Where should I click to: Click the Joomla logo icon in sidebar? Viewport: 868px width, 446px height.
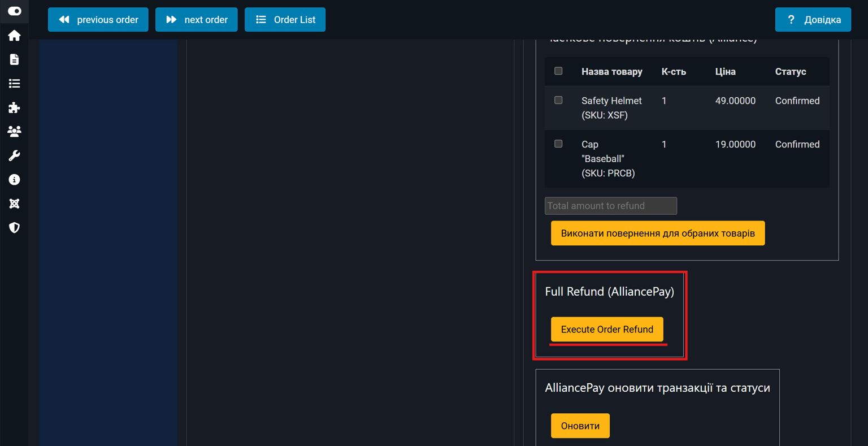pos(14,203)
